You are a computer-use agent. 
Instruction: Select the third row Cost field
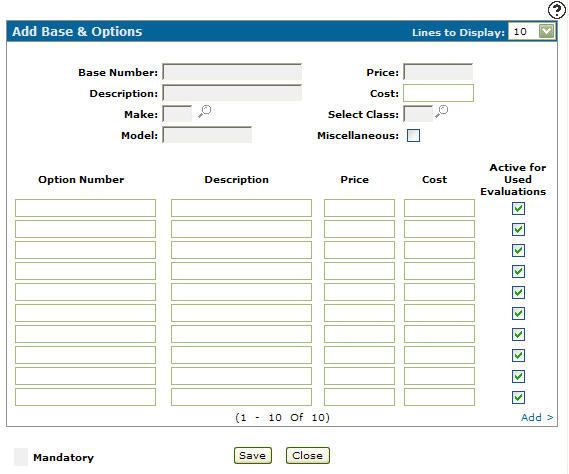(x=439, y=250)
